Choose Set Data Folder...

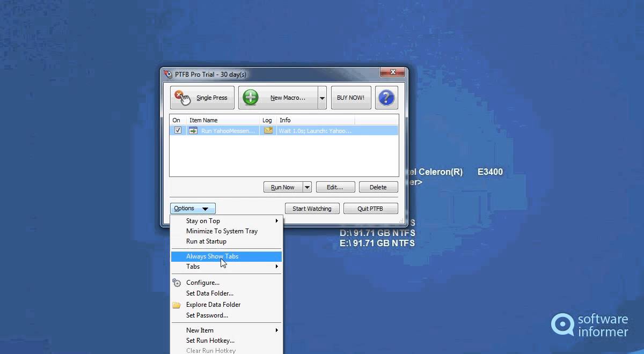226,293
